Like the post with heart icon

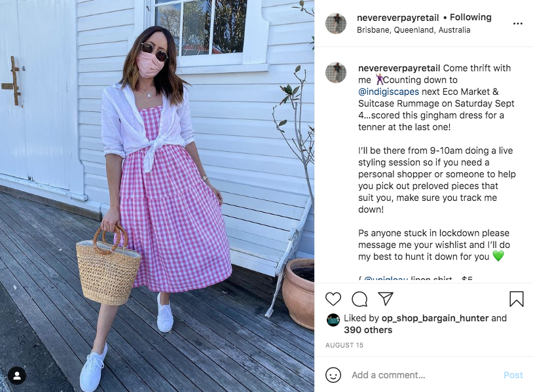(333, 299)
